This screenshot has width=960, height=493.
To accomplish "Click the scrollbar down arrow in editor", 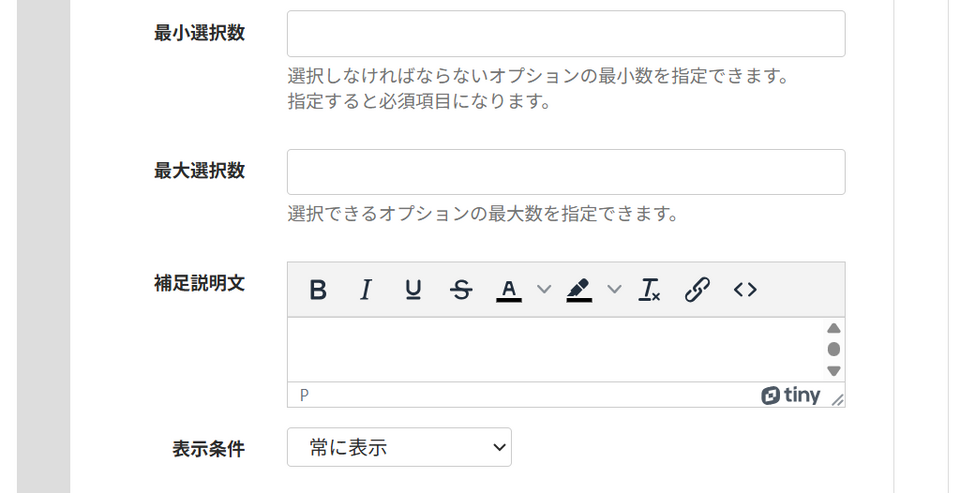I will (834, 371).
